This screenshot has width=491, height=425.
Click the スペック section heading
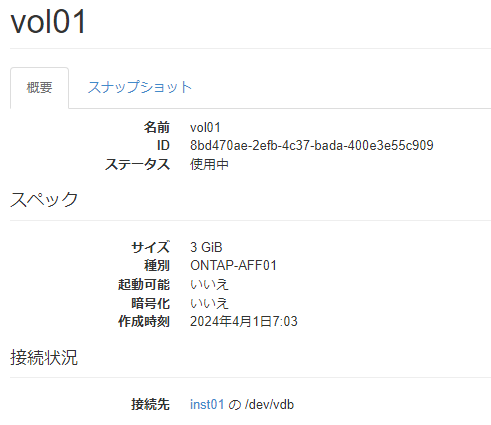pyautogui.click(x=44, y=199)
